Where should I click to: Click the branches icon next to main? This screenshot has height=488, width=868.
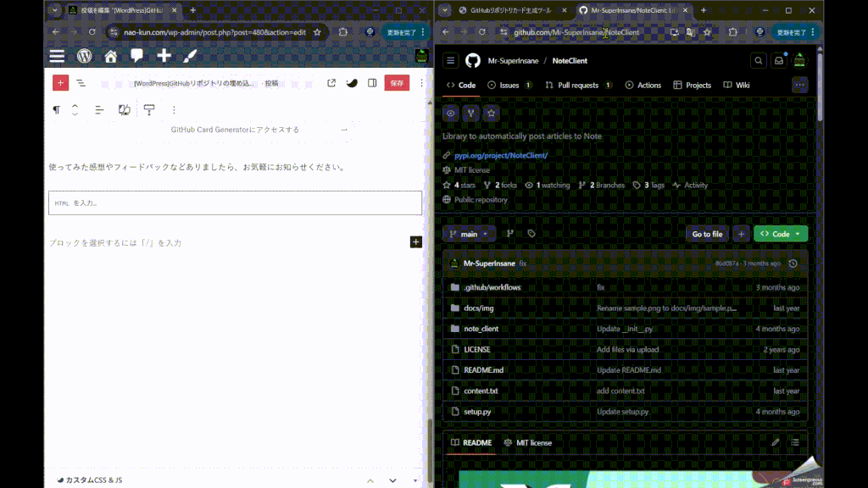509,234
